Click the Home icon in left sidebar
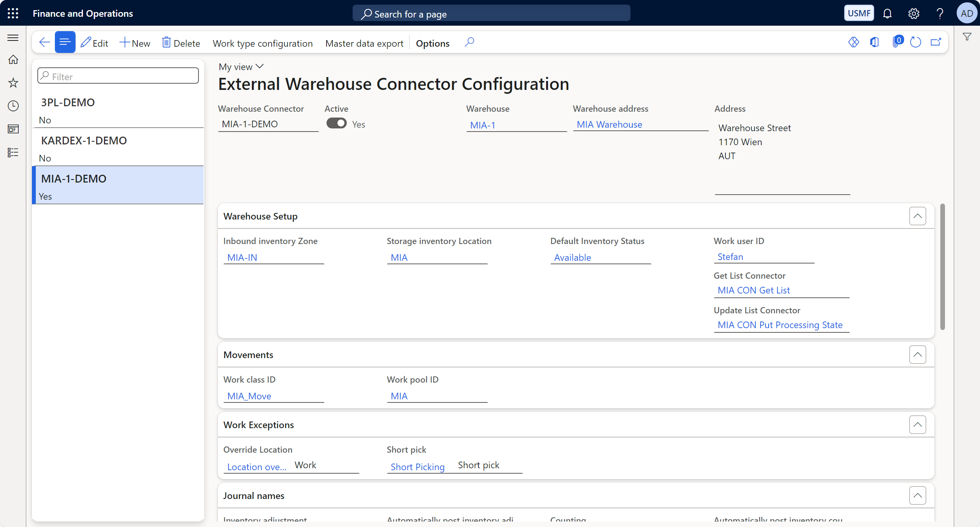This screenshot has width=980, height=527. click(13, 60)
